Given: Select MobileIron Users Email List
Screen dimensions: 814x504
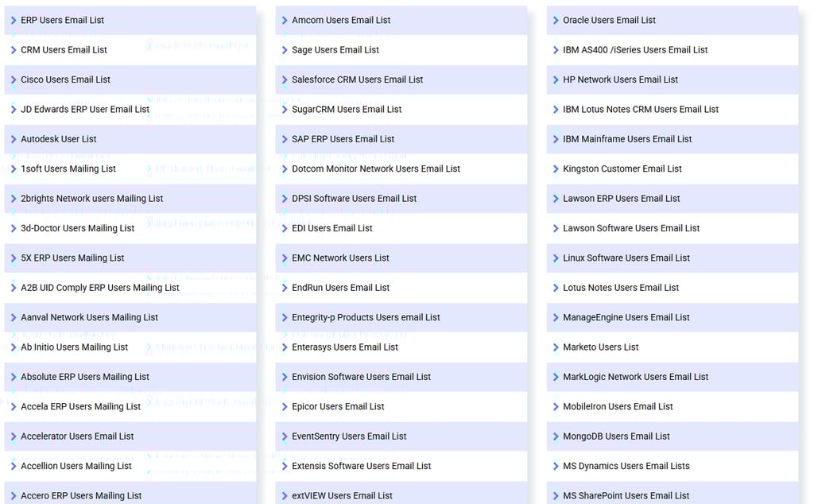Looking at the screenshot, I should tap(618, 406).
